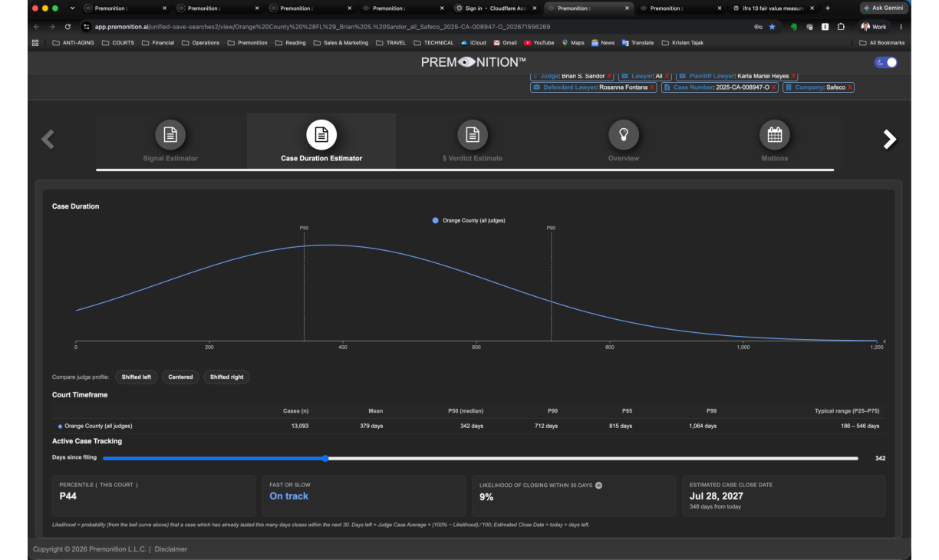Select the Shifted right judge profile
Screen dimensions: 939x560
click(x=227, y=377)
